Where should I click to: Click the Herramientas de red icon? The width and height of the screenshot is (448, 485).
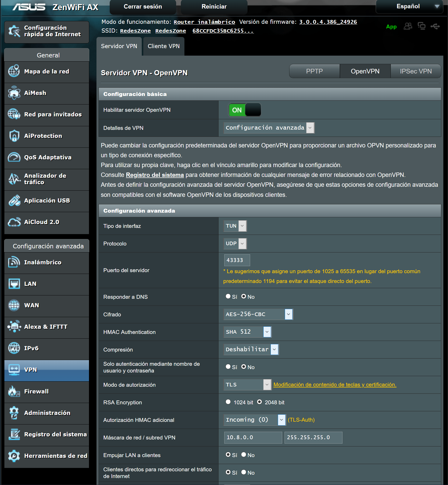point(14,456)
